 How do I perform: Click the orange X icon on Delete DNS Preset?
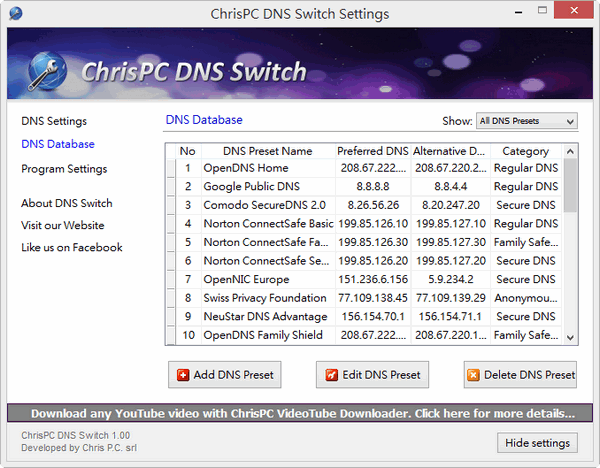(x=473, y=375)
